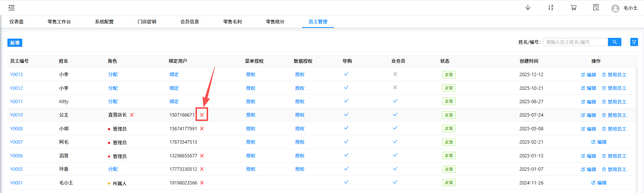Click the download arrow icon in header

[x=528, y=8]
